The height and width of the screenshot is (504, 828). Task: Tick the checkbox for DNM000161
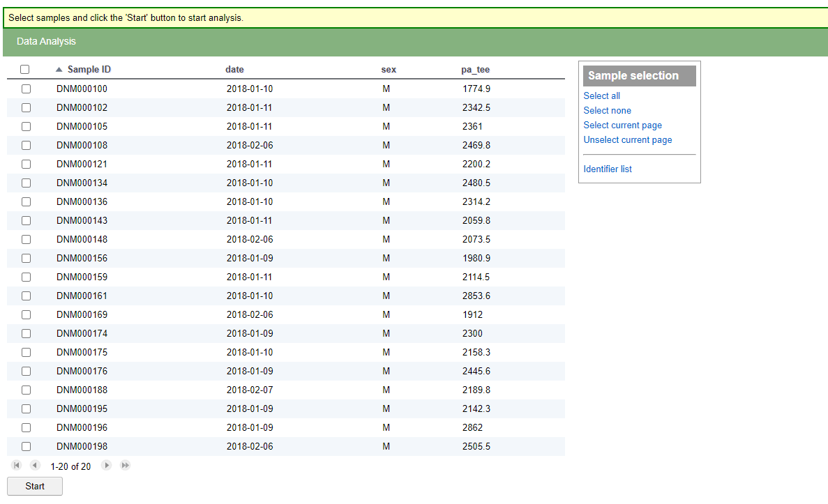[x=26, y=296]
